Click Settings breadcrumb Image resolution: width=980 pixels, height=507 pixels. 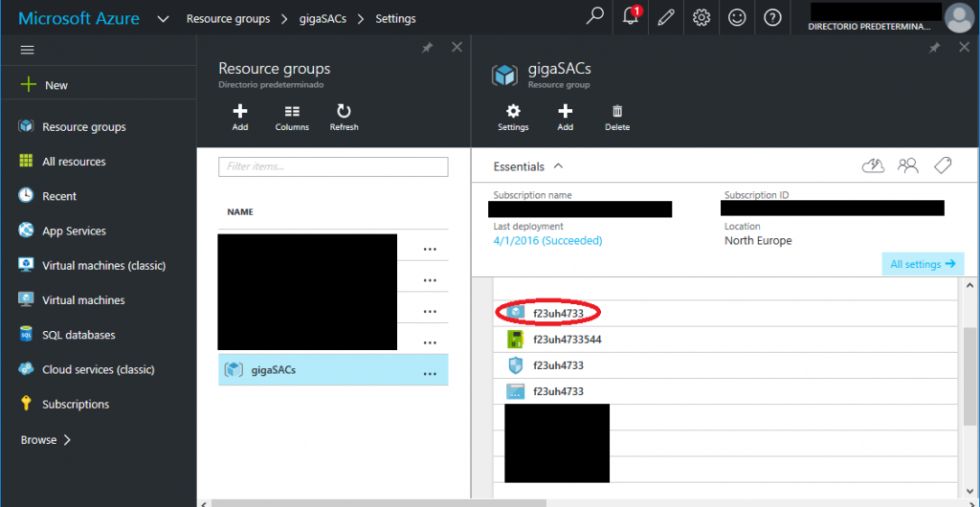tap(395, 19)
